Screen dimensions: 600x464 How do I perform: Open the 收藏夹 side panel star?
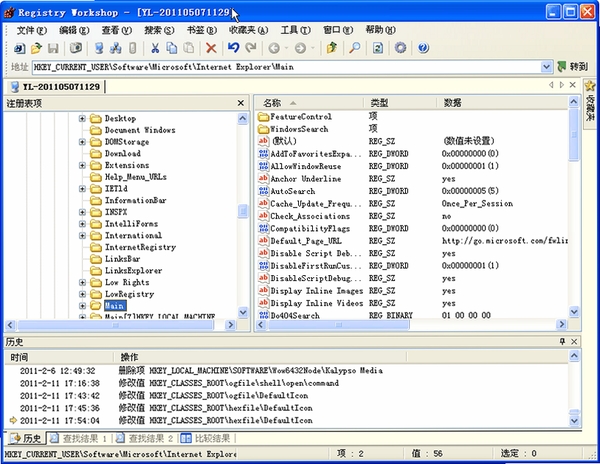pos(590,86)
